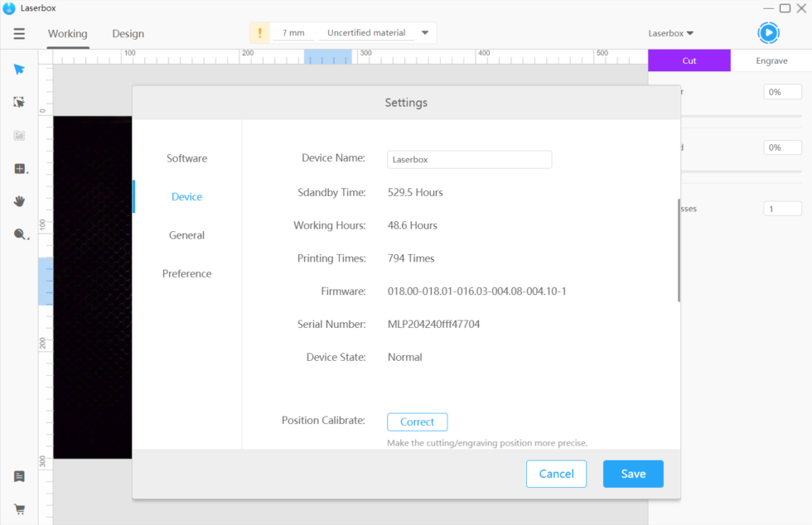Click the 529.5 Hours standby value
This screenshot has width=812, height=525.
(x=415, y=193)
